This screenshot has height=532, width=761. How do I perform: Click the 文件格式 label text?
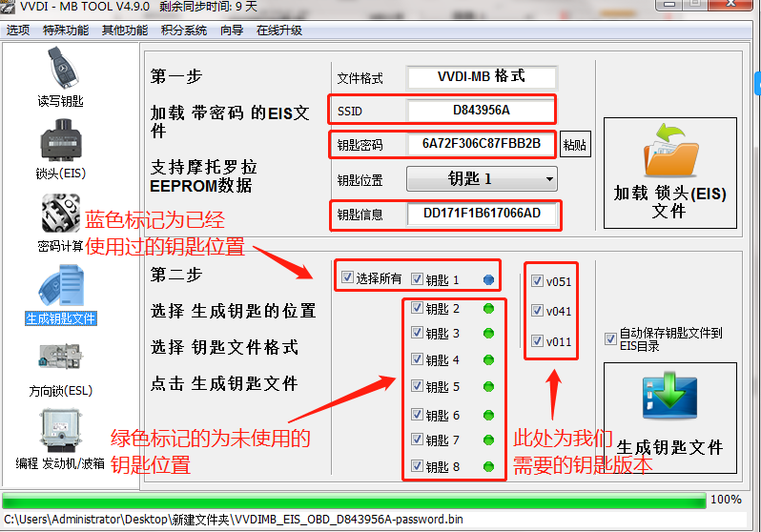pyautogui.click(x=360, y=78)
